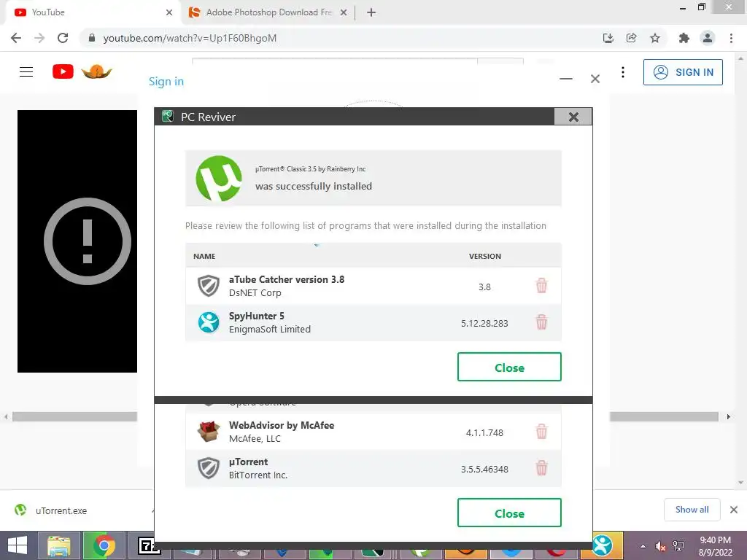Click the uTorrent.exe download item
This screenshot has height=560, width=747.
(61, 510)
